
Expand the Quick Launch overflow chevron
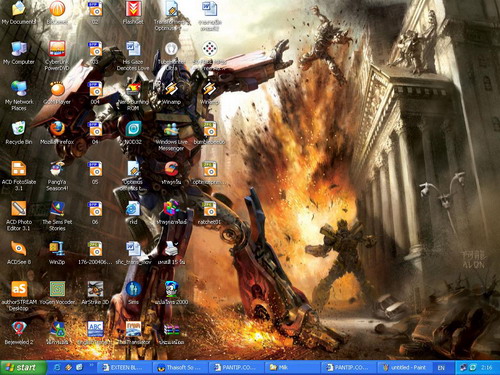(91, 365)
